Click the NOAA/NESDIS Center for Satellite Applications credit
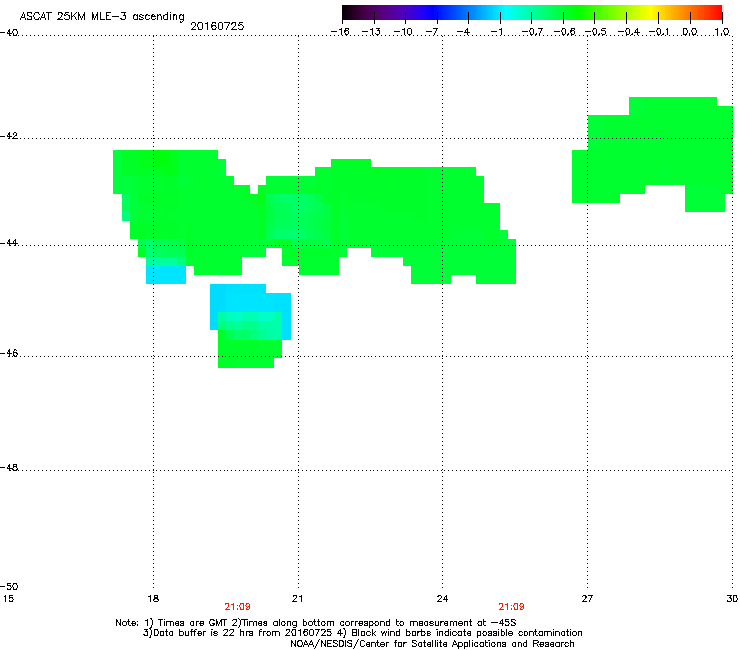The image size is (740, 650). click(432, 643)
